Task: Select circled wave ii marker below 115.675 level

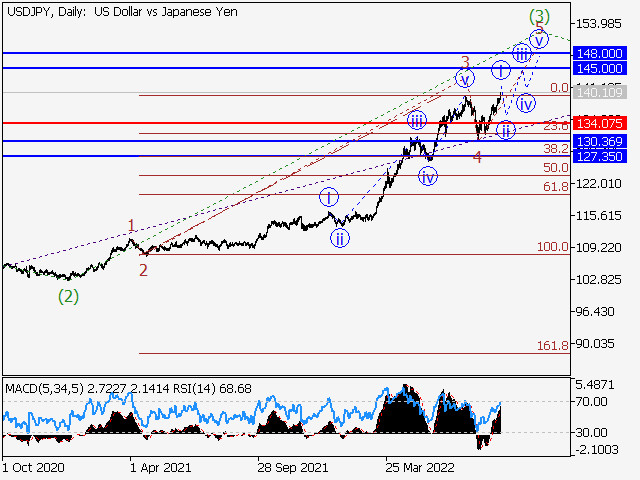Action: (x=340, y=238)
